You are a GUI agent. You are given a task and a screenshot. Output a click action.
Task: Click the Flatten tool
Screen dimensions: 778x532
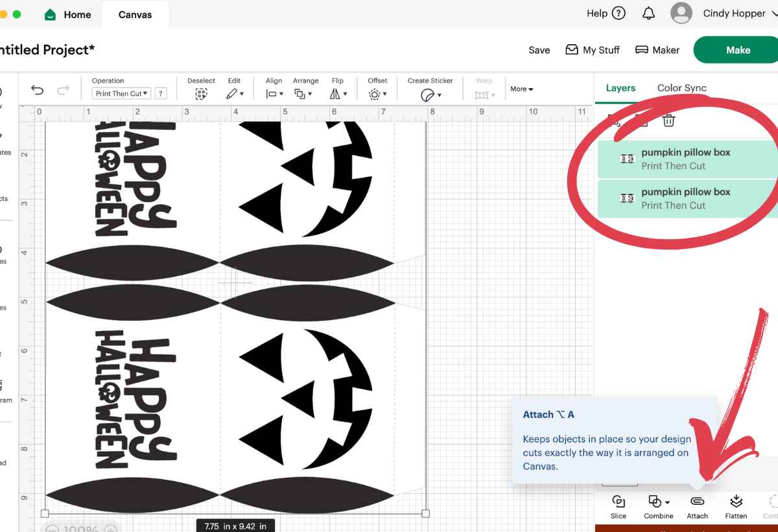coord(736,507)
